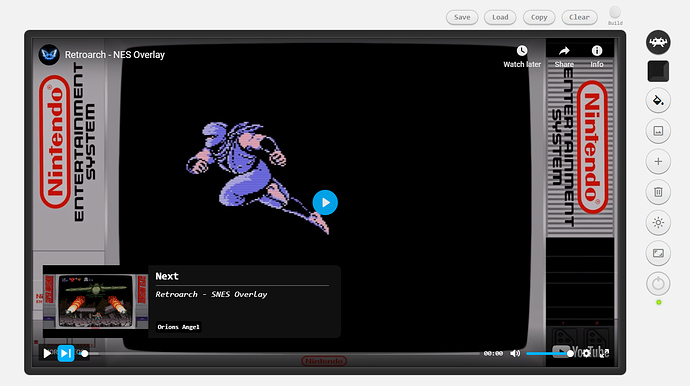
Task: Click the Save button
Action: coord(462,17)
